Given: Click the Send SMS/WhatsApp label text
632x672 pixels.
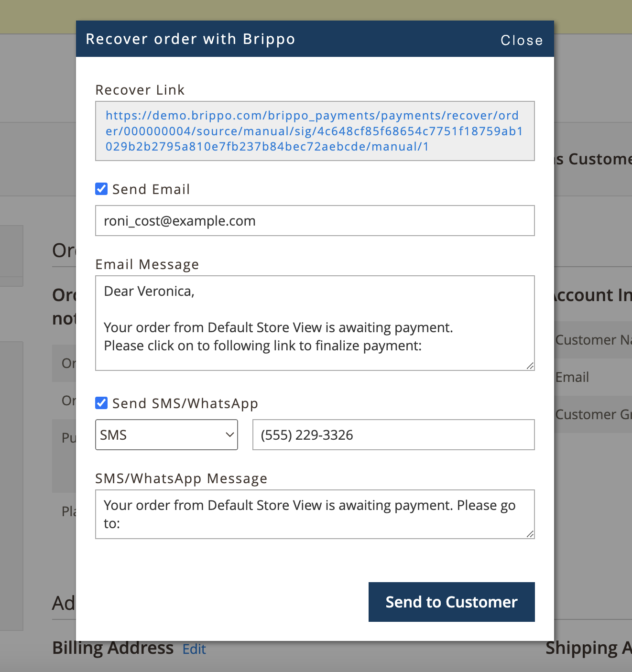Looking at the screenshot, I should (x=185, y=403).
